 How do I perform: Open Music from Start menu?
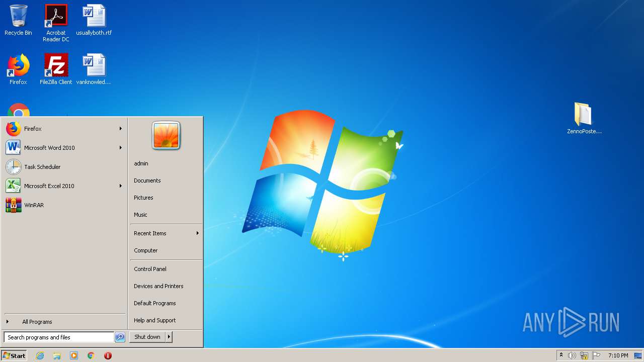point(166,215)
